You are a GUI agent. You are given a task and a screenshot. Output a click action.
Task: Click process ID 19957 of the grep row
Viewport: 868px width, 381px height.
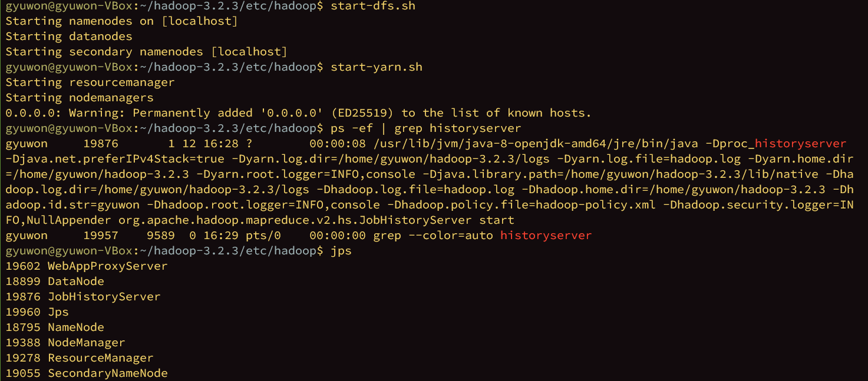[101, 236]
